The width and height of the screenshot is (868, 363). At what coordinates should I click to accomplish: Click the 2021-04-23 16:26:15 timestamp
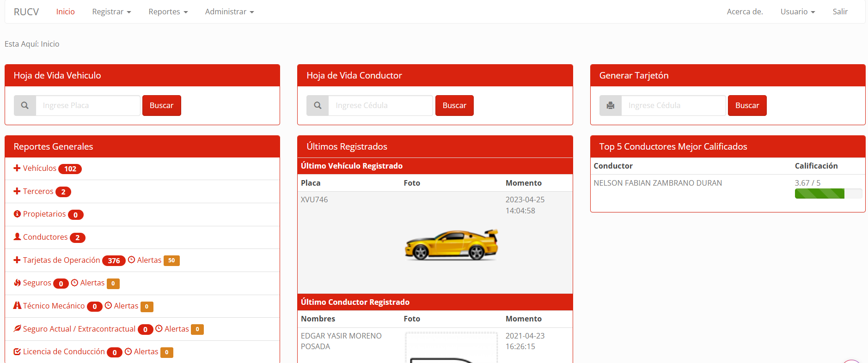[525, 341]
